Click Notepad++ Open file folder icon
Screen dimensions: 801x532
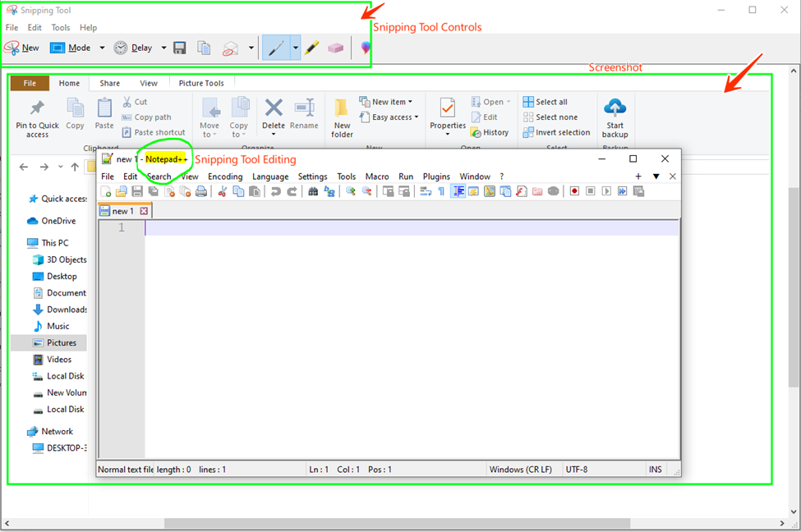pyautogui.click(x=122, y=191)
